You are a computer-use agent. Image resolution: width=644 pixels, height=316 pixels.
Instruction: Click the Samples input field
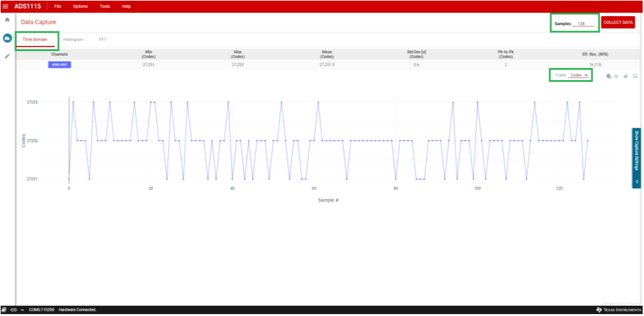tap(583, 23)
